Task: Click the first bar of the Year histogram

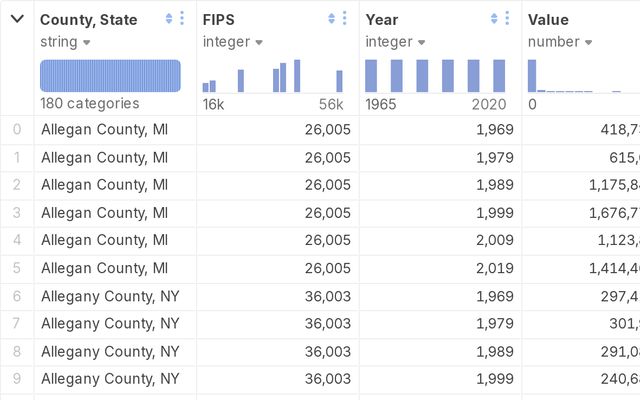Action: pos(371,77)
